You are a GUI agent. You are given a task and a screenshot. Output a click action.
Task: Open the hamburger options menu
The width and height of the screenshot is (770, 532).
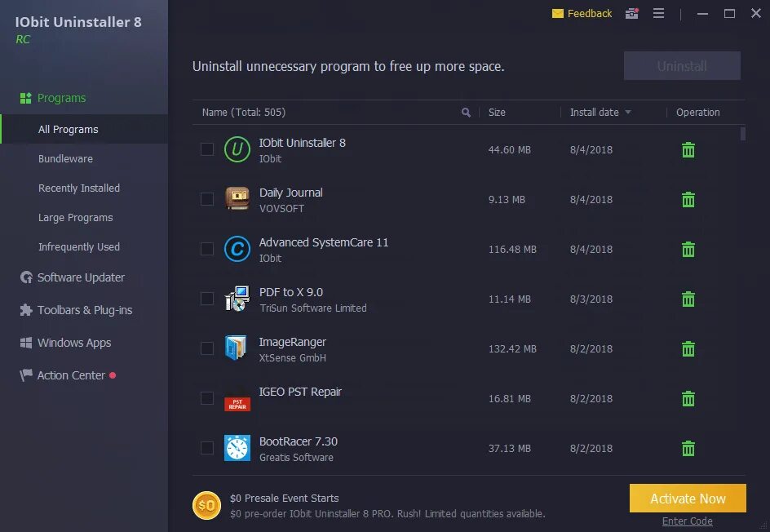click(658, 13)
